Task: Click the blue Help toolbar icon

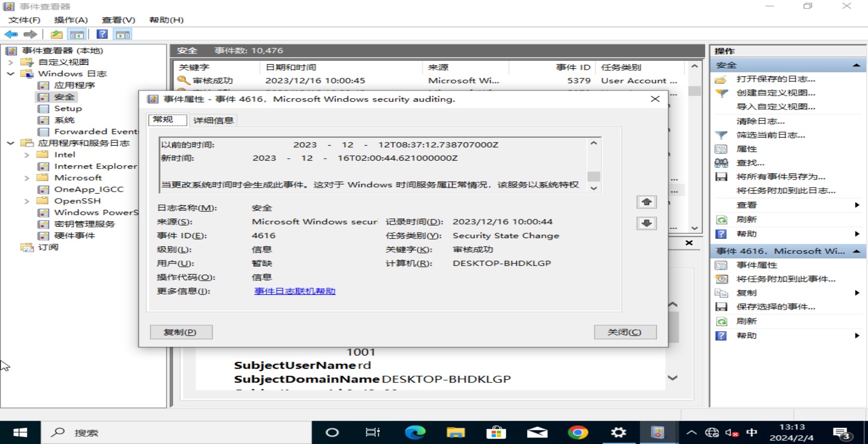Action: tap(102, 34)
